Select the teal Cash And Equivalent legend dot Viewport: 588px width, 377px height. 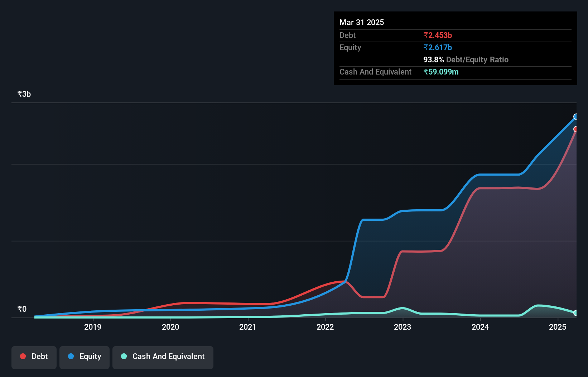pos(123,356)
